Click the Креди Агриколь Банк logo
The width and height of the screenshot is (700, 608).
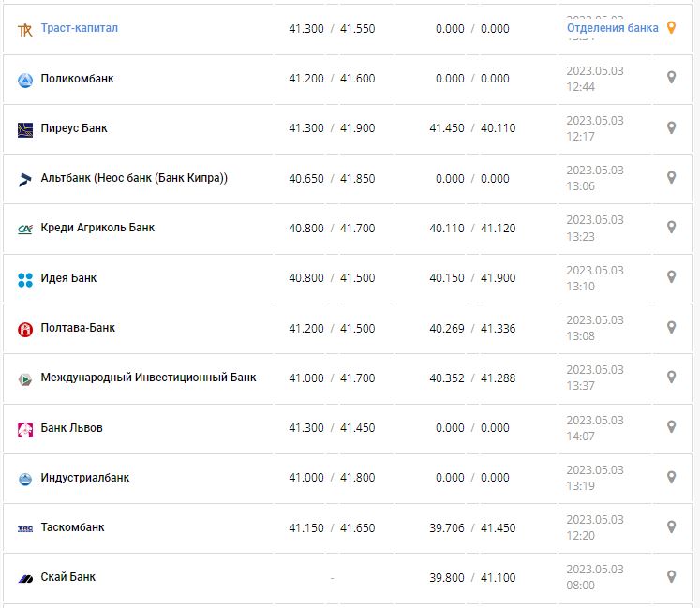pyautogui.click(x=25, y=229)
